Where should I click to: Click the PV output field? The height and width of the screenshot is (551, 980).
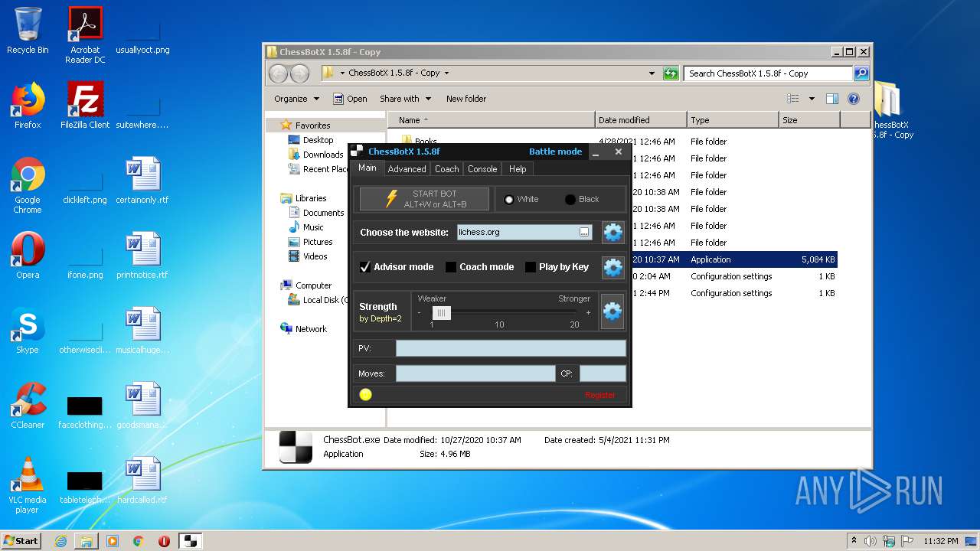pos(511,348)
